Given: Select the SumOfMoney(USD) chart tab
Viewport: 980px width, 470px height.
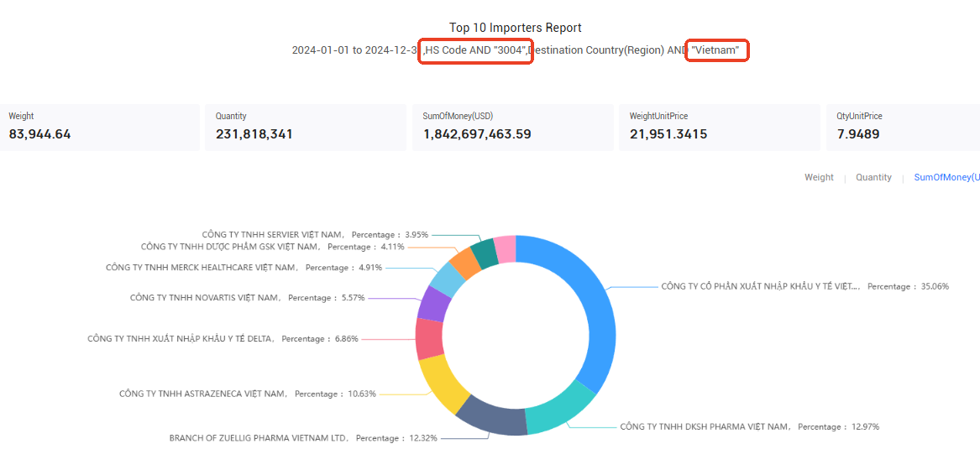Looking at the screenshot, I should (x=947, y=177).
